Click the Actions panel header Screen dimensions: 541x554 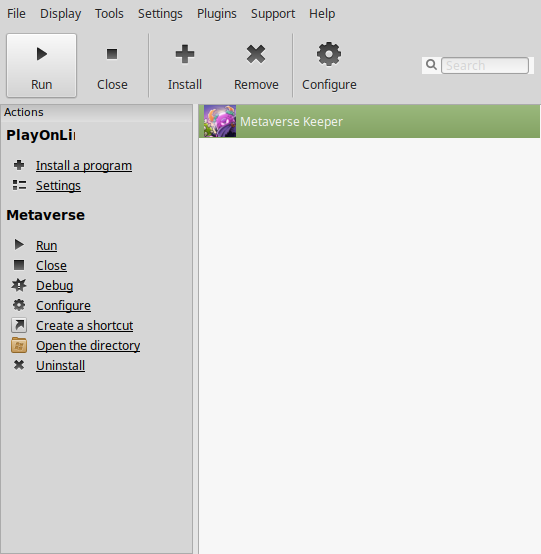tap(96, 112)
